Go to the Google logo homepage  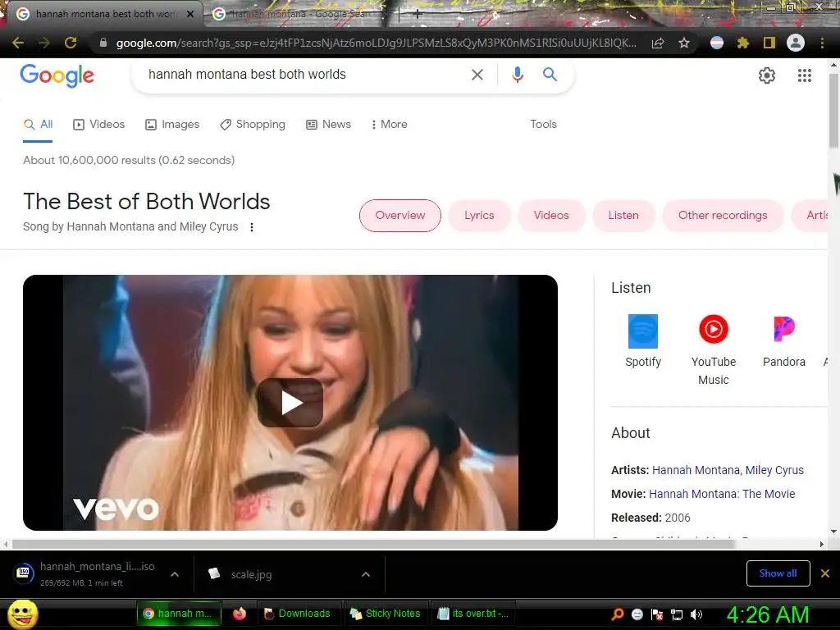(x=57, y=75)
